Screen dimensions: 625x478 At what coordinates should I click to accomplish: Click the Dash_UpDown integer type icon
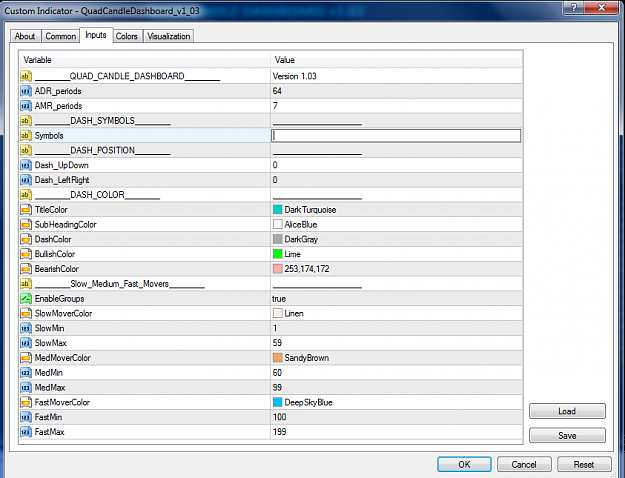click(26, 165)
